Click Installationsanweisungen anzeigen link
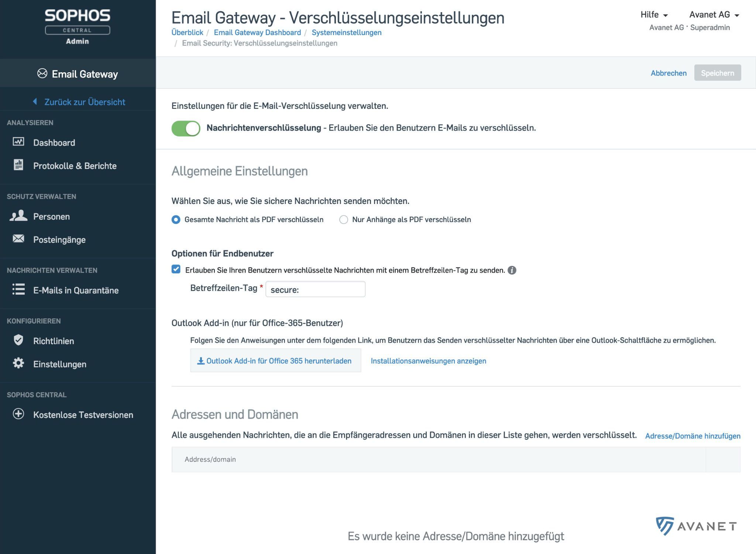Viewport: 756px width, 554px height. click(x=428, y=361)
